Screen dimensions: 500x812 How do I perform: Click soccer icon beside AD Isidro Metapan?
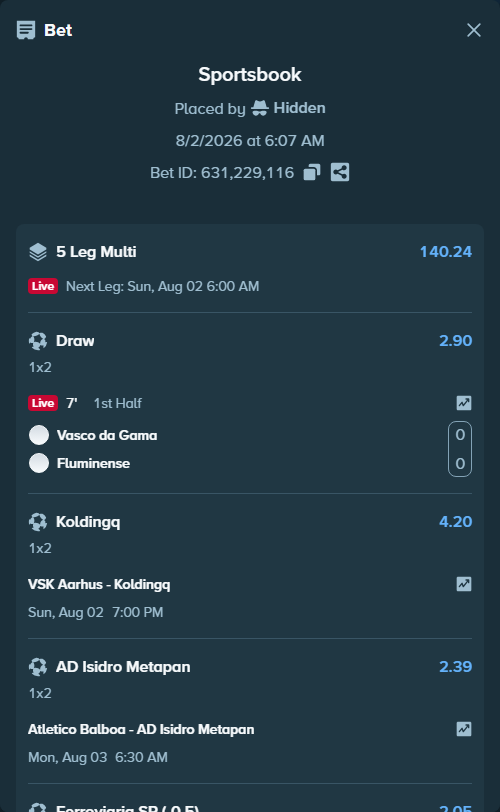click(x=38, y=667)
